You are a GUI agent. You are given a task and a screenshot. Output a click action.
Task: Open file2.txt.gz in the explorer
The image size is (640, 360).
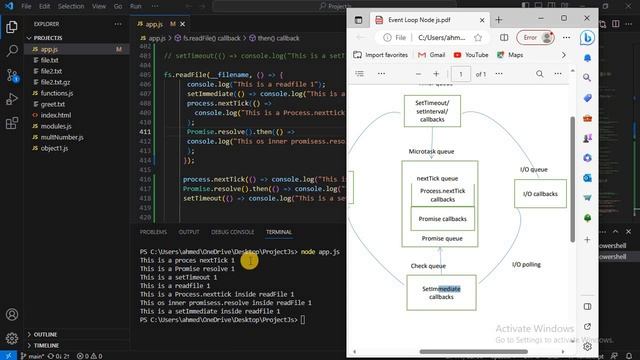tap(55, 82)
